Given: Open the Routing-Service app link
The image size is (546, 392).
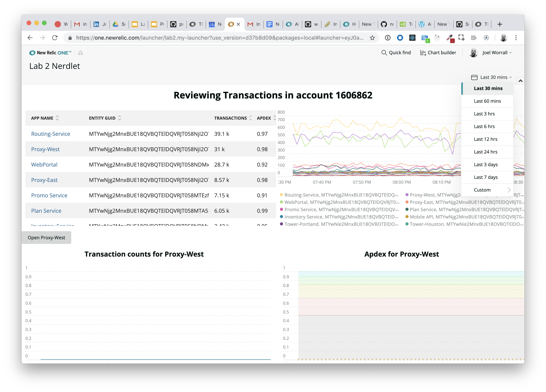Looking at the screenshot, I should (51, 134).
